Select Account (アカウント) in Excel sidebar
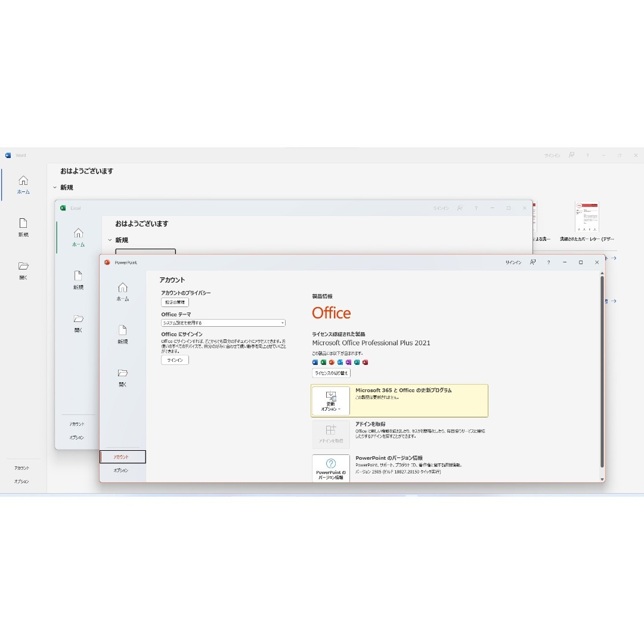Viewport: 644px width, 644px height. point(76,424)
